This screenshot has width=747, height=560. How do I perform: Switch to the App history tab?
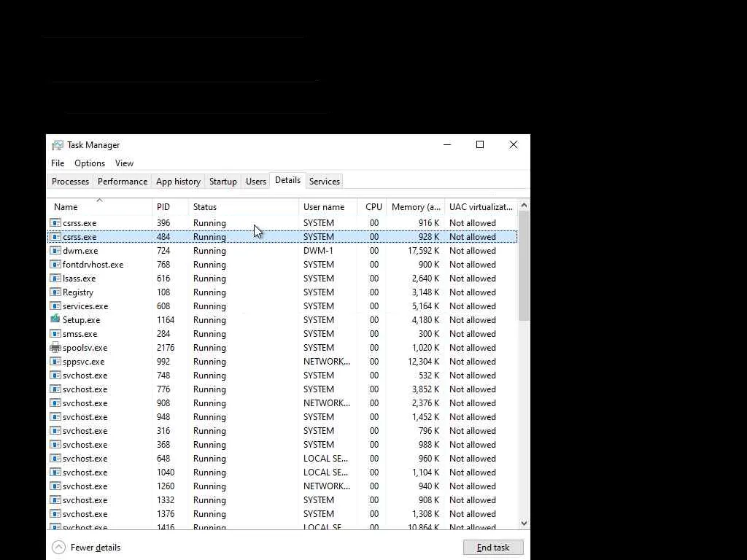tap(178, 182)
